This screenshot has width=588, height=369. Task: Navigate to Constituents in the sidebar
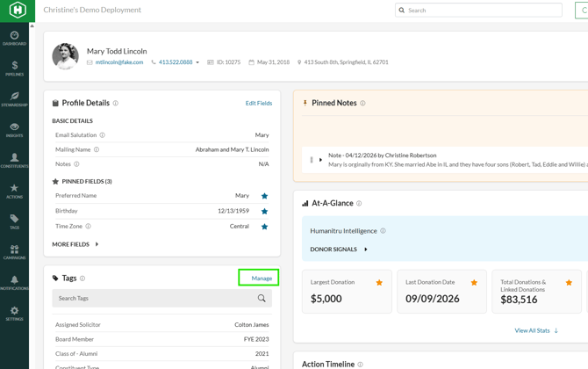14,161
